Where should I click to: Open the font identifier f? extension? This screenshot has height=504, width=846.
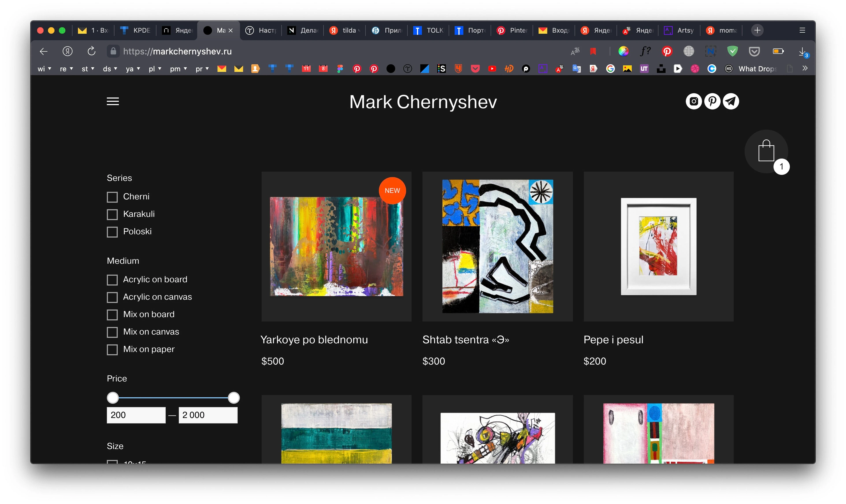645,51
